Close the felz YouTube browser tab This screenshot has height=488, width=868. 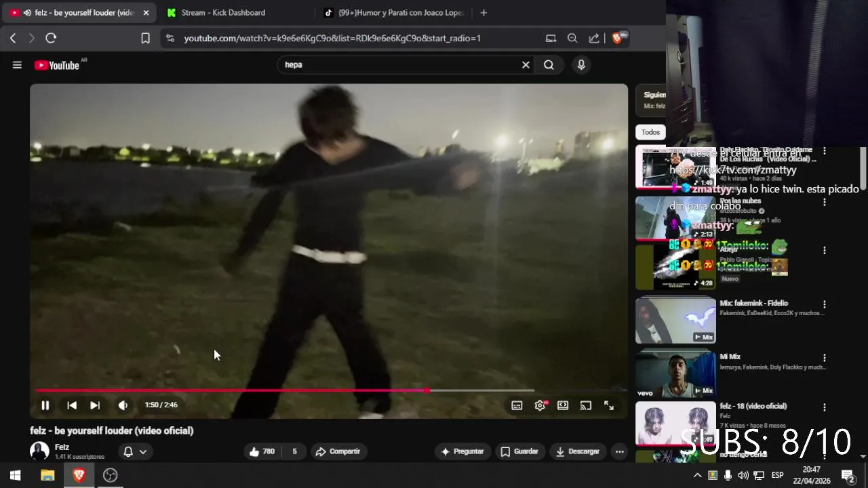[x=146, y=13]
